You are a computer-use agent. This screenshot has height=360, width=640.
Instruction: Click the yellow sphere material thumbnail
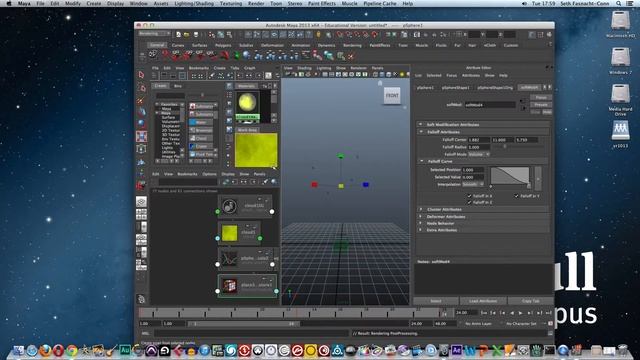pyautogui.click(x=247, y=102)
